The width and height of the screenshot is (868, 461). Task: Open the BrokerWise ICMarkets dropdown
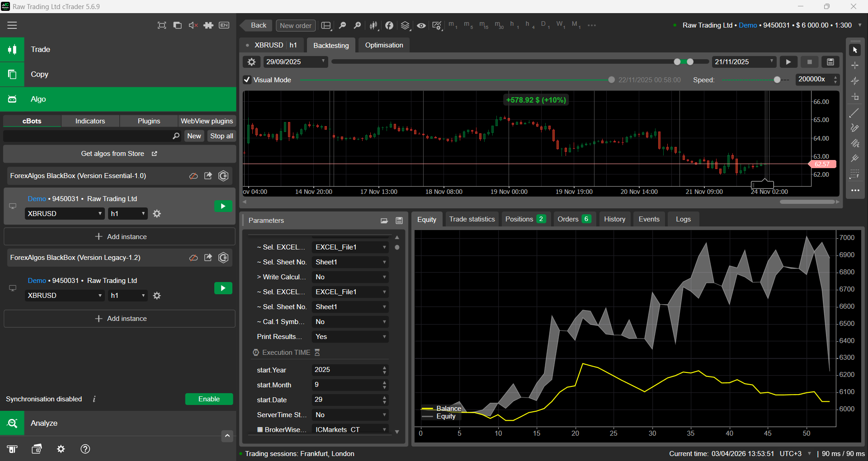[x=350, y=429]
